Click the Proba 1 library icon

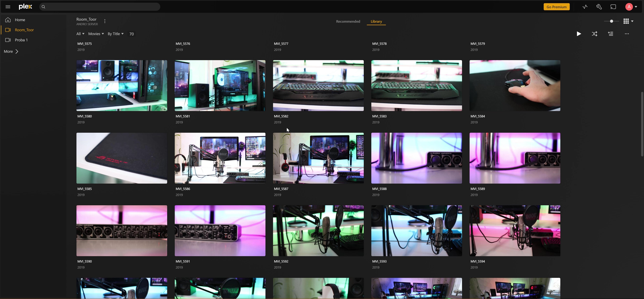8,40
